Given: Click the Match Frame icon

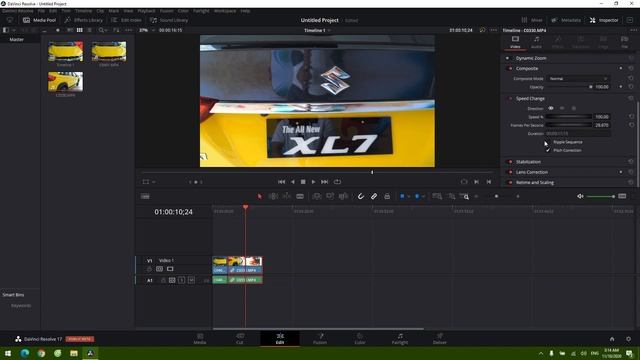Looking at the screenshot, I should (464, 182).
